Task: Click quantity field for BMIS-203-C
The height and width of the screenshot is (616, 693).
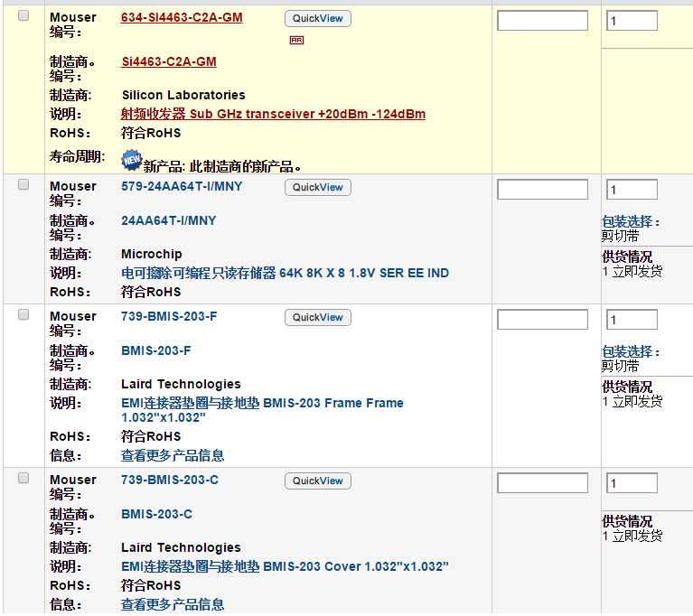Action: 632,483
